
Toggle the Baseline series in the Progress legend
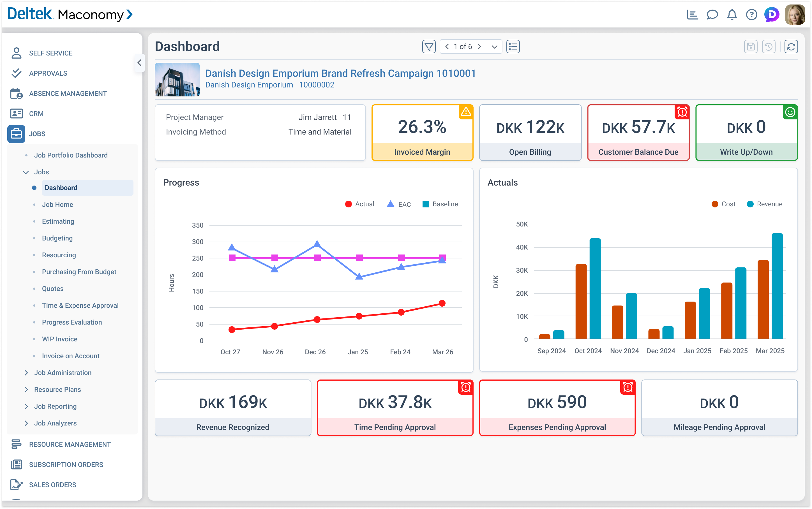click(440, 204)
